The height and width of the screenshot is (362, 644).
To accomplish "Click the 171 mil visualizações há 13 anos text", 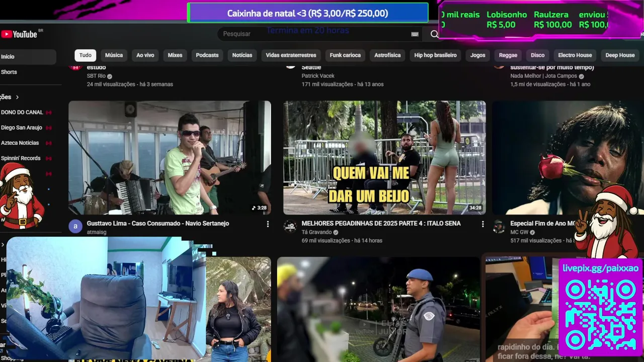I will click(342, 84).
